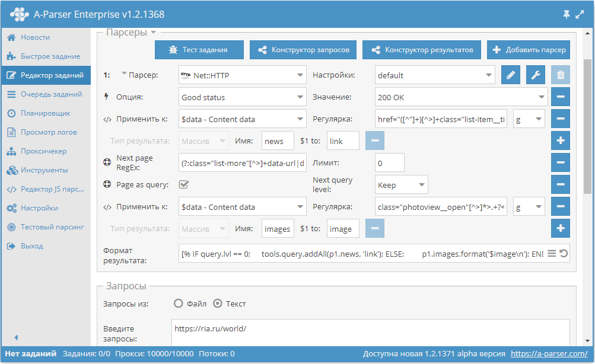595x364 pixels.
Task: Click the Лимит input field
Action: (390, 162)
